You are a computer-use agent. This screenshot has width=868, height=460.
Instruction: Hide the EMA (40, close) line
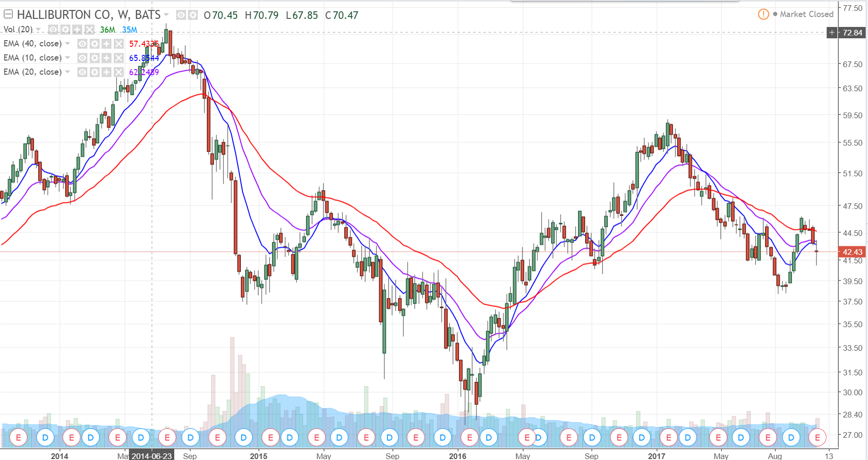tap(82, 44)
